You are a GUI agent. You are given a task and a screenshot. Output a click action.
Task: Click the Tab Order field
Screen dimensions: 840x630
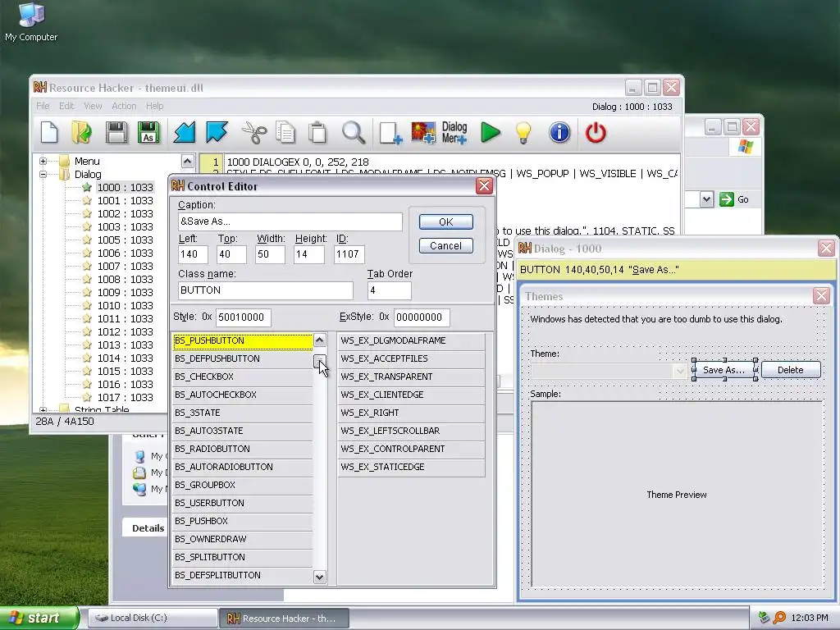coord(390,290)
